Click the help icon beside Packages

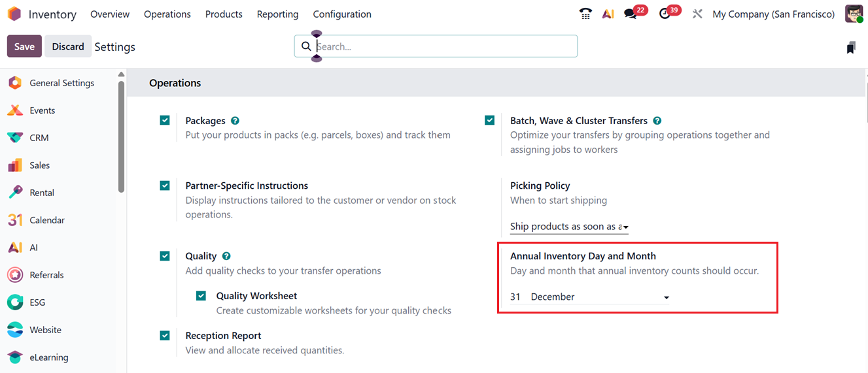(235, 121)
